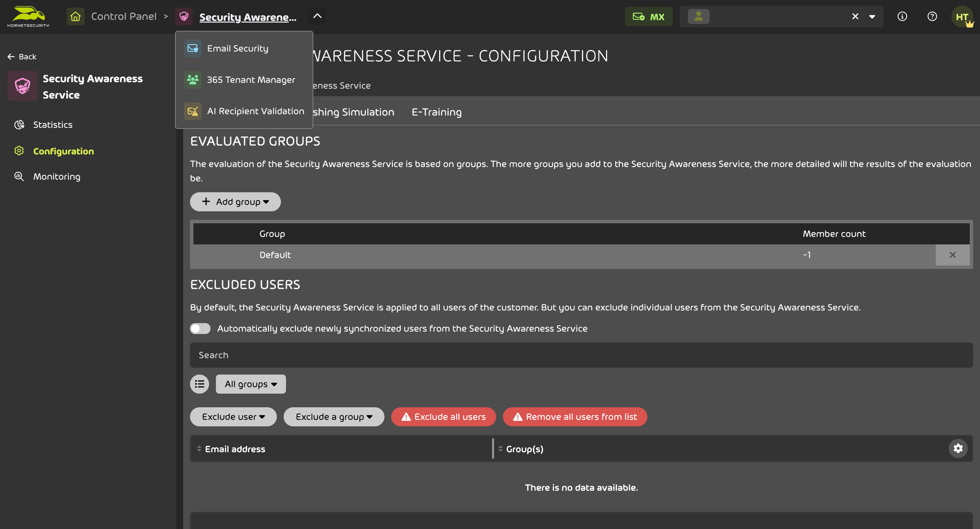This screenshot has height=529, width=980.
Task: Click the Control Panel breadcrumb link
Action: (124, 16)
